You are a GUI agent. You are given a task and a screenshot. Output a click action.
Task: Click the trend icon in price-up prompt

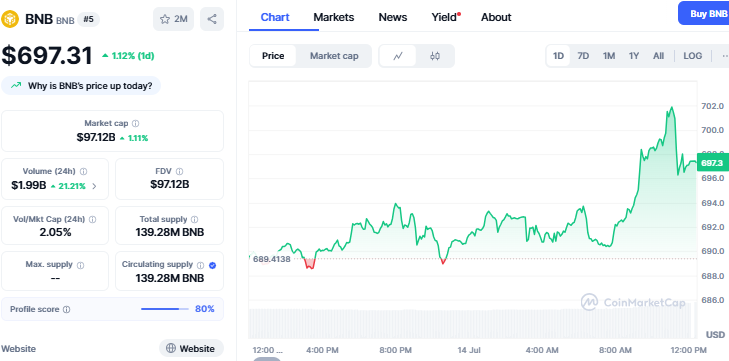point(16,86)
